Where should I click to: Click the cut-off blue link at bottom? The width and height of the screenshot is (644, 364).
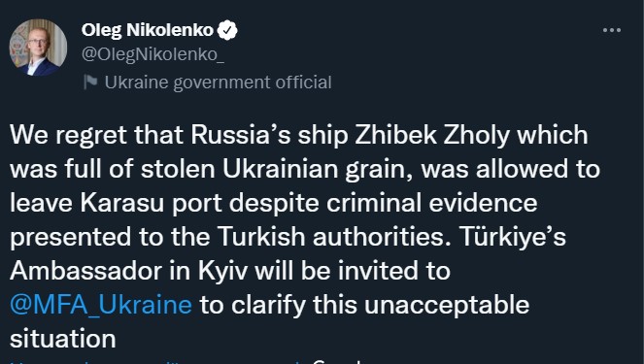(155, 362)
